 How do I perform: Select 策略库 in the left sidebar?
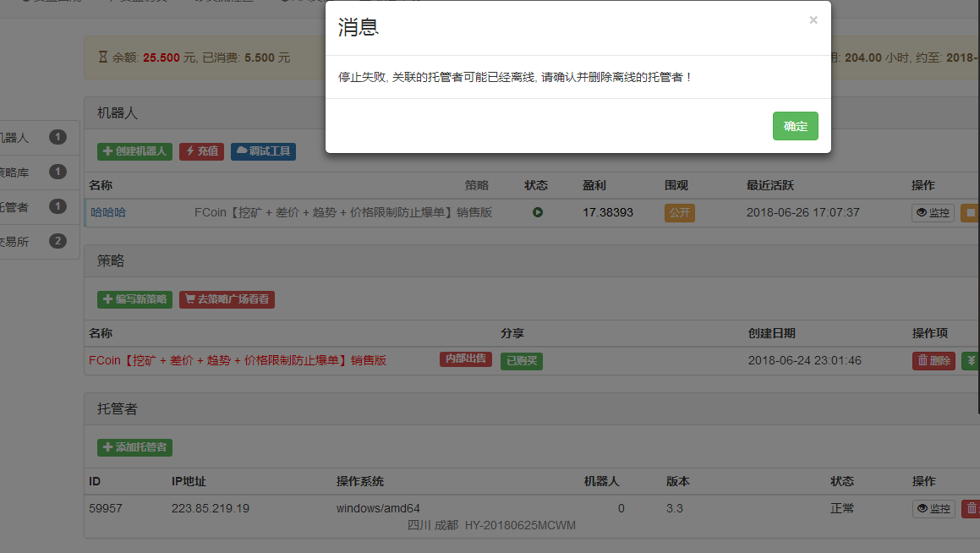[x=39, y=172]
